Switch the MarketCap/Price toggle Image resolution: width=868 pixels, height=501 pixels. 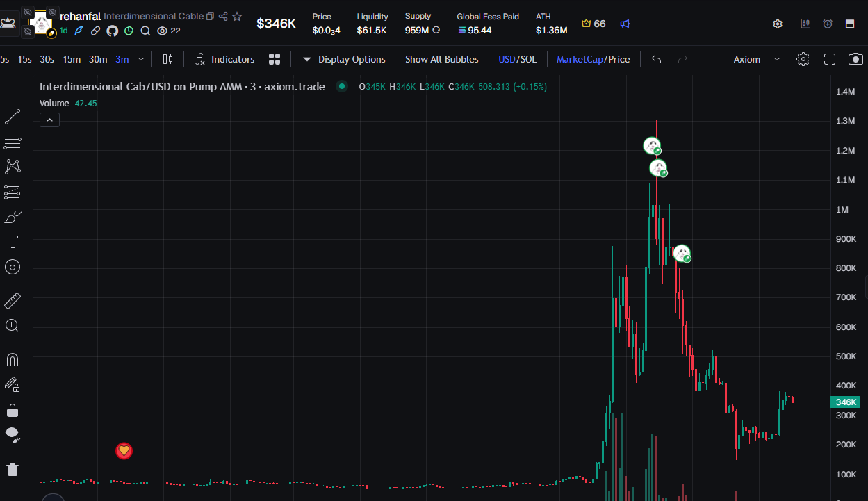click(593, 59)
